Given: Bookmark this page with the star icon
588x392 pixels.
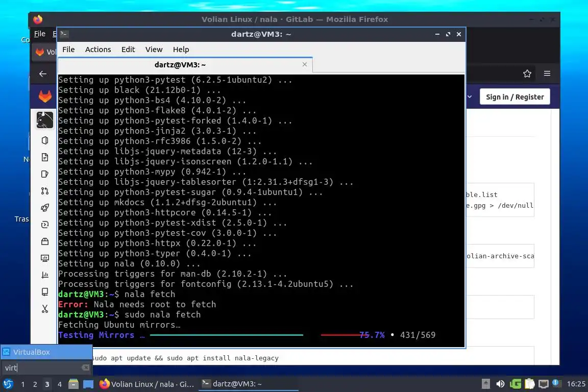Looking at the screenshot, I should [x=527, y=73].
